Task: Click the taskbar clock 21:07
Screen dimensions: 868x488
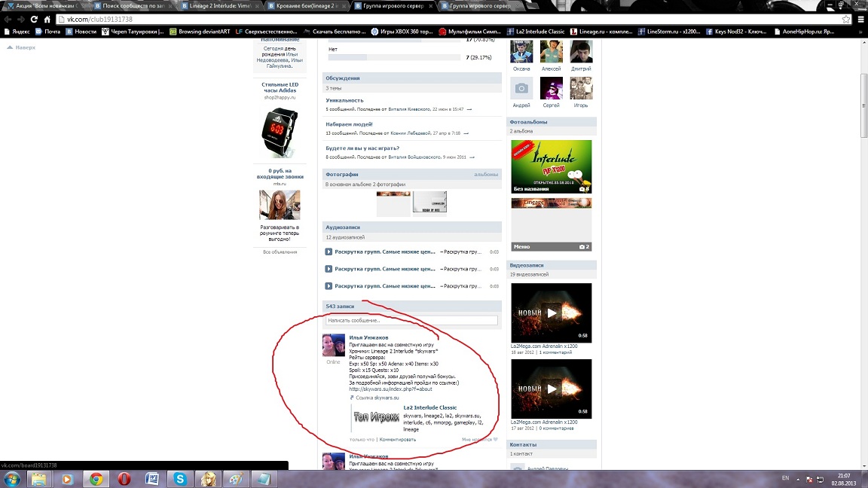Action: pyautogui.click(x=844, y=476)
